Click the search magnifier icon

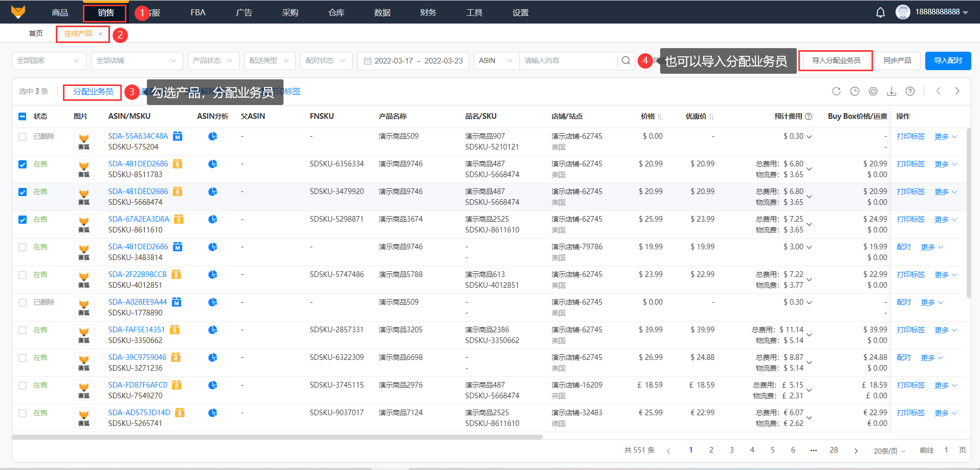(x=626, y=61)
